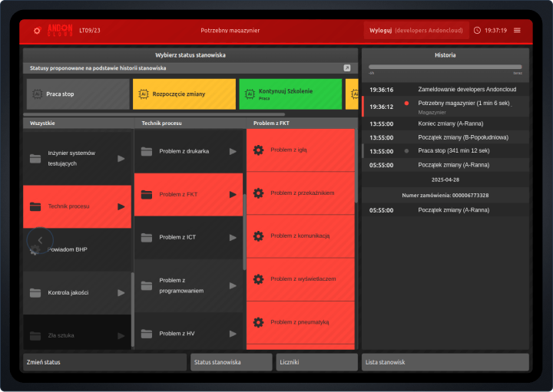Pop out the suggested statuses panel
Viewport: 553px width, 392px height.
tap(346, 68)
